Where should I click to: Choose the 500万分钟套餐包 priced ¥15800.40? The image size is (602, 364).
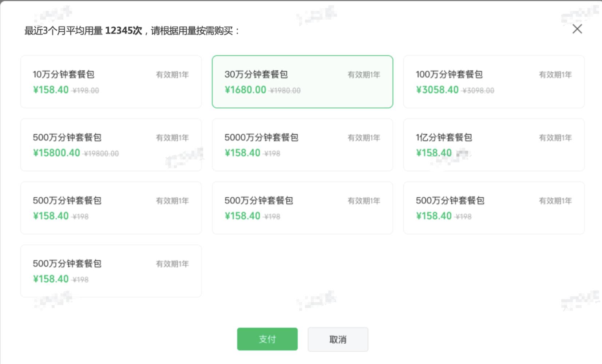(x=111, y=144)
